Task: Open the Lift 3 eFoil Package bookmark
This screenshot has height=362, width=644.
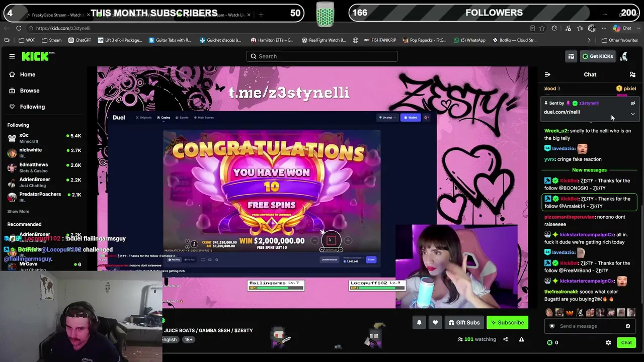Action: (x=120, y=40)
